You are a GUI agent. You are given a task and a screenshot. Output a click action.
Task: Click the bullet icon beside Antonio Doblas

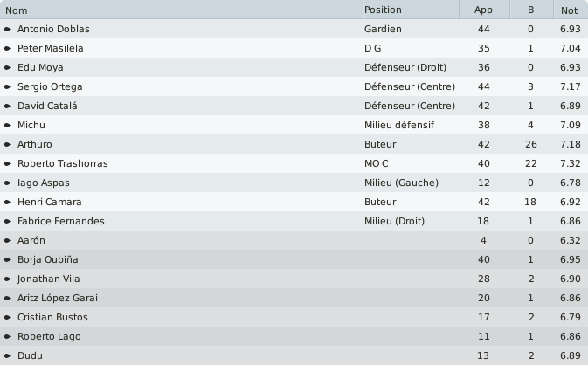pos(8,29)
